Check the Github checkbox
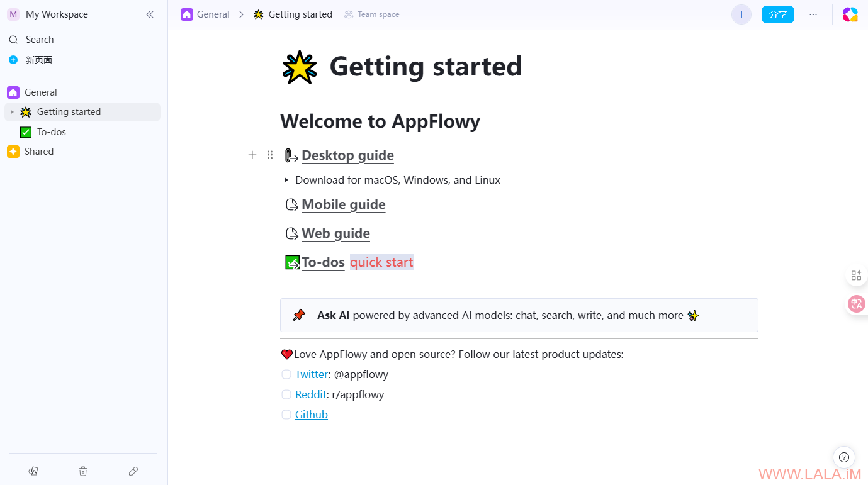 pos(286,415)
